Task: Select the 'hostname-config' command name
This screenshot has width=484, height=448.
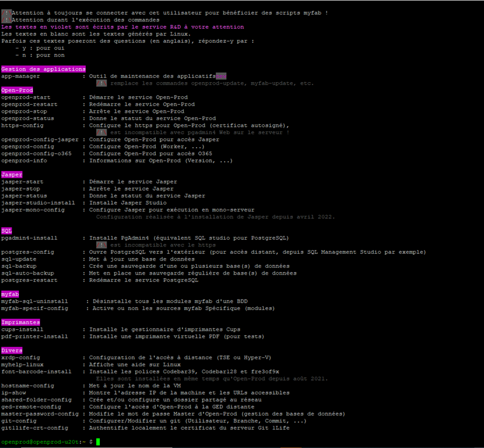Action: (x=28, y=386)
